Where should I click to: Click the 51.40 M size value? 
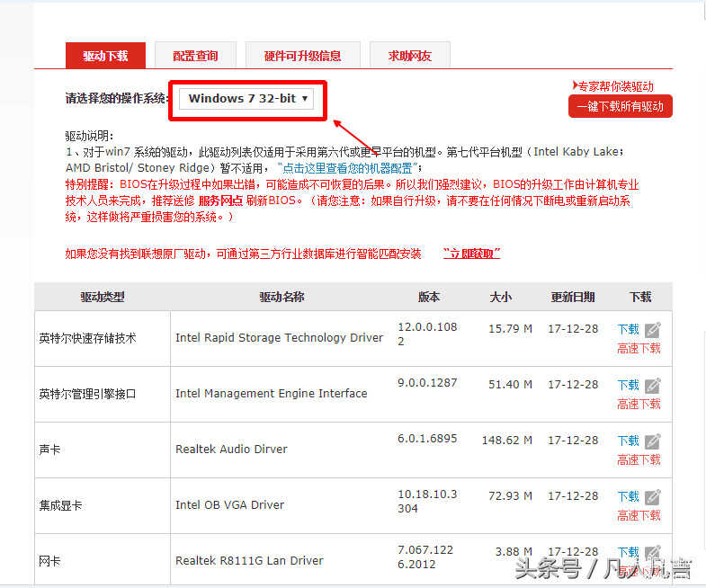[511, 385]
